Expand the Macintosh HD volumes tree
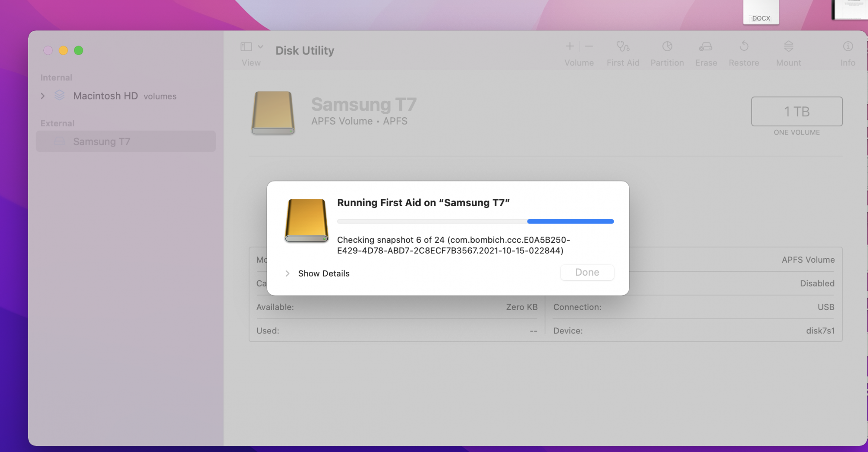The height and width of the screenshot is (452, 868). pyautogui.click(x=43, y=96)
